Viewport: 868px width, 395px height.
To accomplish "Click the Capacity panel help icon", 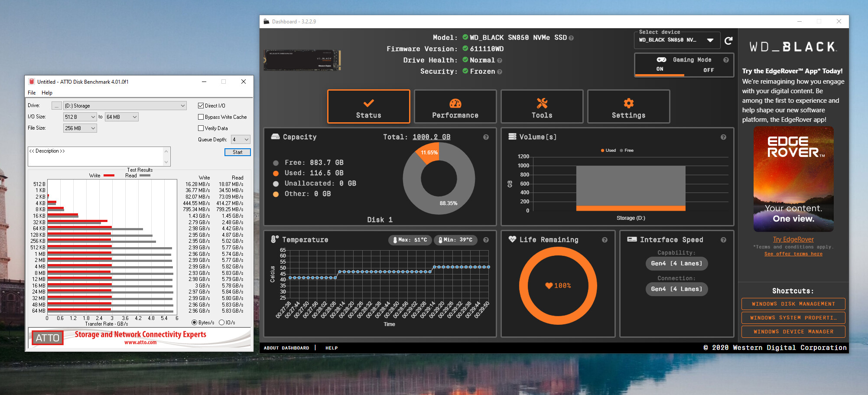I will 486,137.
